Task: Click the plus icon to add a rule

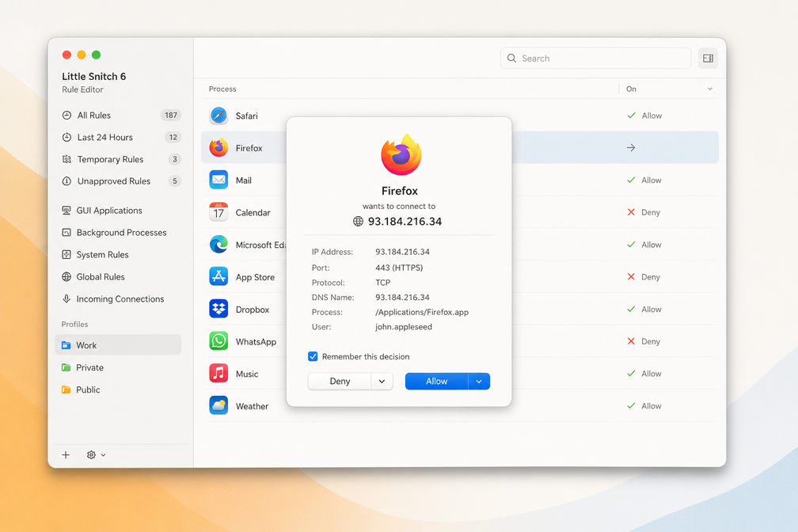Action: (x=66, y=455)
